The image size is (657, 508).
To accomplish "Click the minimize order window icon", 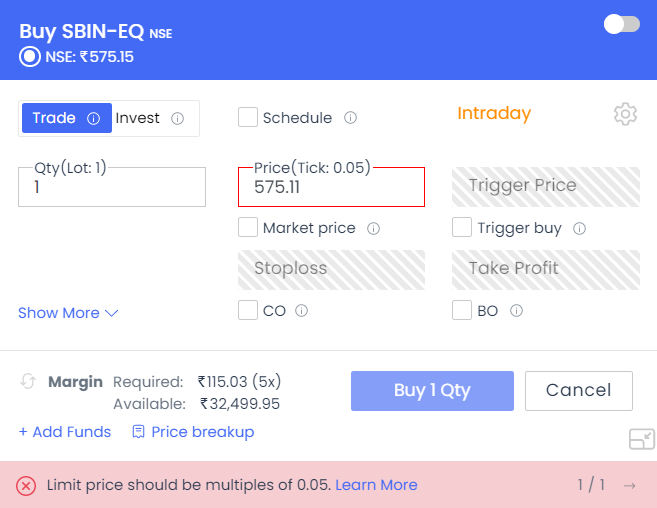I will 641,439.
